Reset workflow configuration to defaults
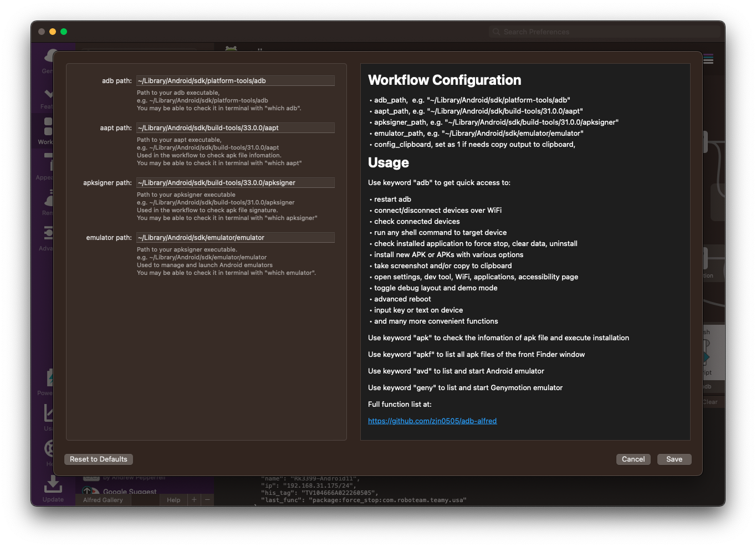 coord(99,459)
